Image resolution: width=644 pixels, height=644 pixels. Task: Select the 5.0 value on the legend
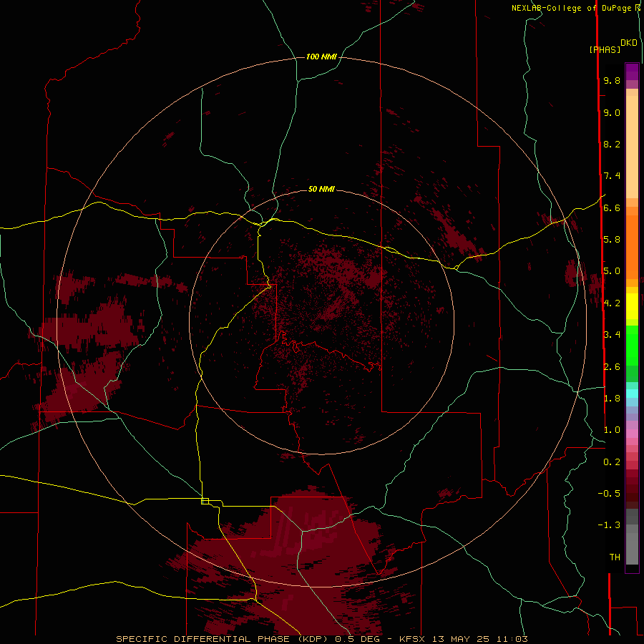coord(612,271)
